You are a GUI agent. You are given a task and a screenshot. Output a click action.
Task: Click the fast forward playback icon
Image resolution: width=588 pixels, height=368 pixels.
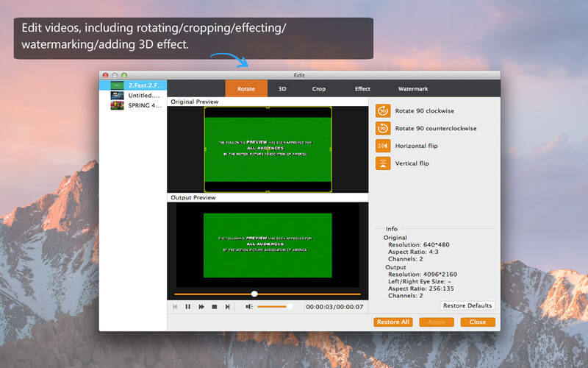[201, 307]
